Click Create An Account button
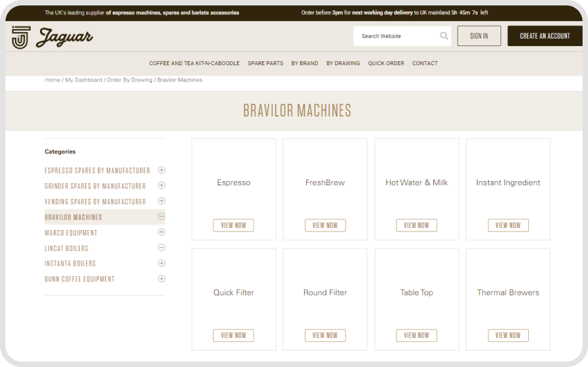This screenshot has width=588, height=367. click(545, 36)
